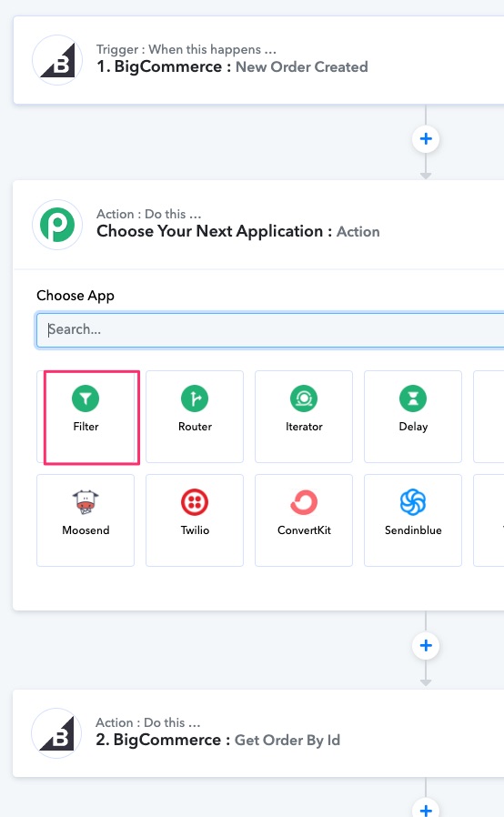Focus the Choose App search field
This screenshot has width=504, height=817.
tap(270, 330)
